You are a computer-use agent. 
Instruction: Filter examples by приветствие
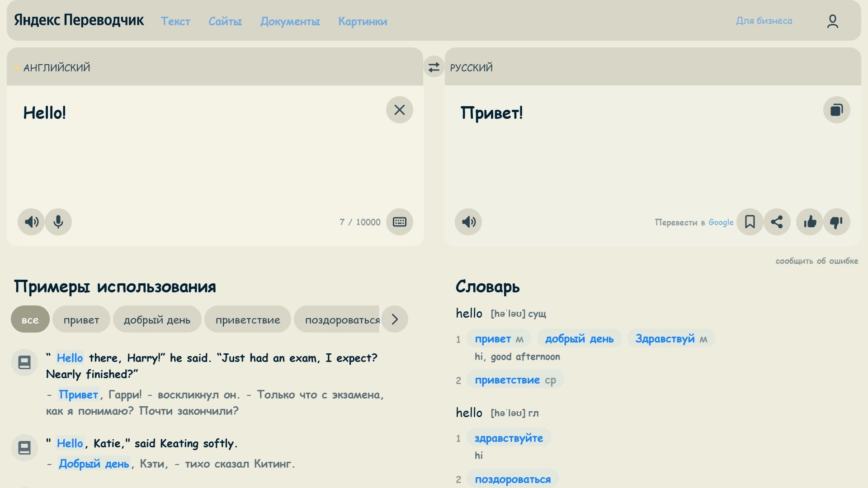click(248, 319)
